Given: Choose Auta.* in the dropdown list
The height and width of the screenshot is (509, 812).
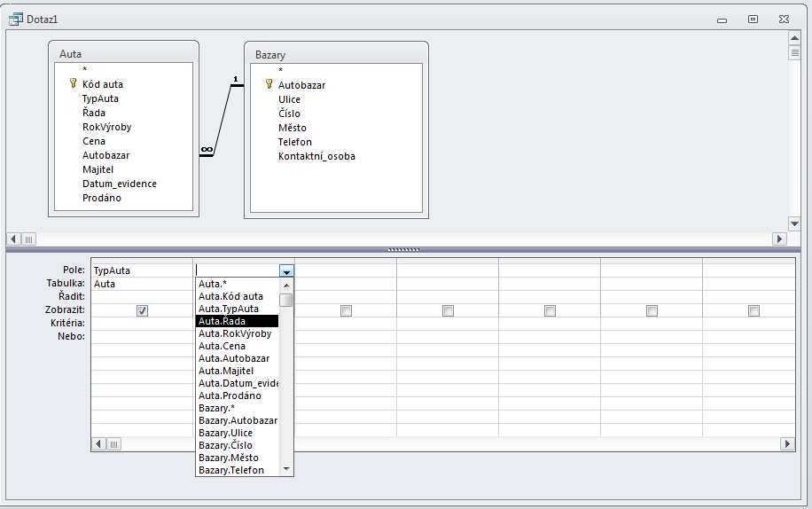Looking at the screenshot, I should [238, 284].
